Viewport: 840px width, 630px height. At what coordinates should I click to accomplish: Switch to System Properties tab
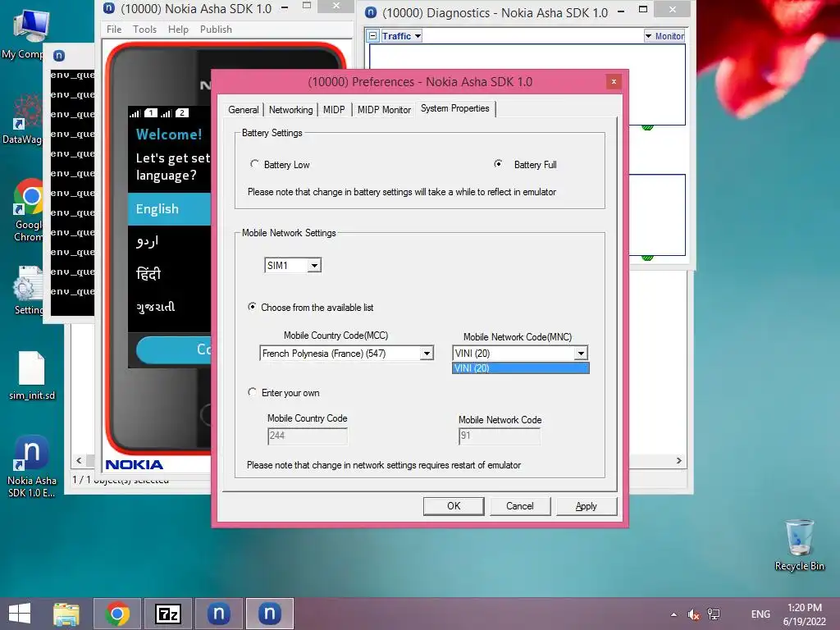click(x=454, y=108)
